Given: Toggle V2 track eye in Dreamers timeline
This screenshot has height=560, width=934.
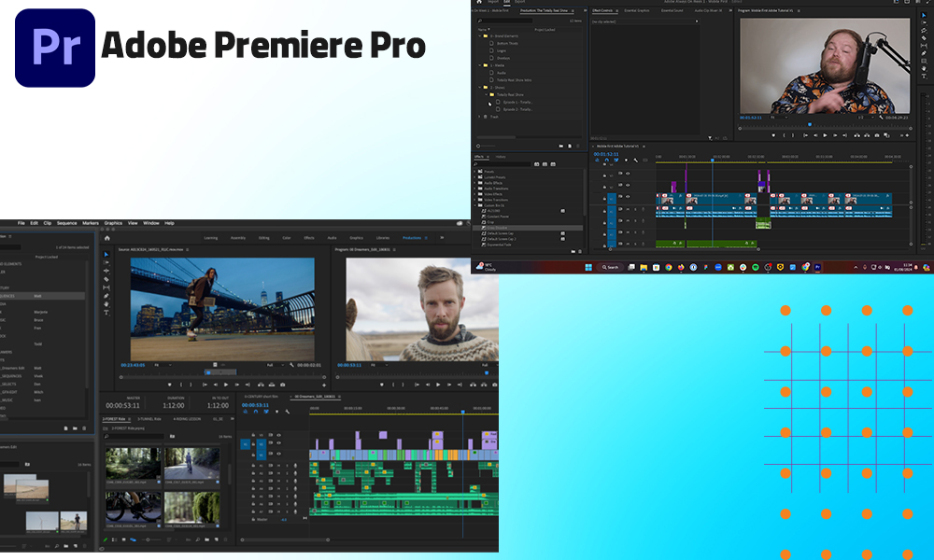Looking at the screenshot, I should [278, 444].
